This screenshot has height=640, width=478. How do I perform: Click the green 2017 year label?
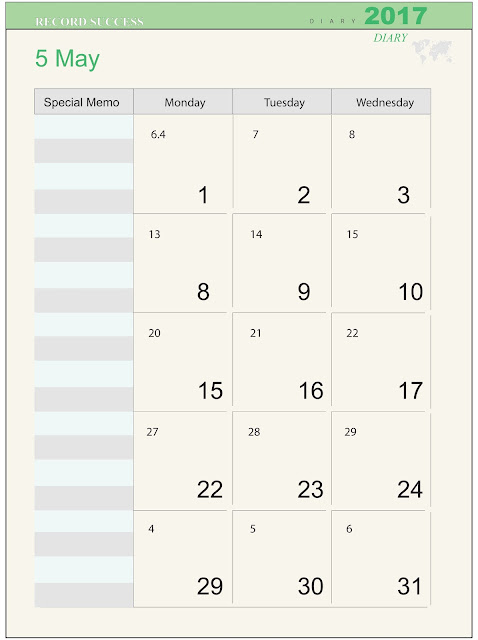[396, 16]
